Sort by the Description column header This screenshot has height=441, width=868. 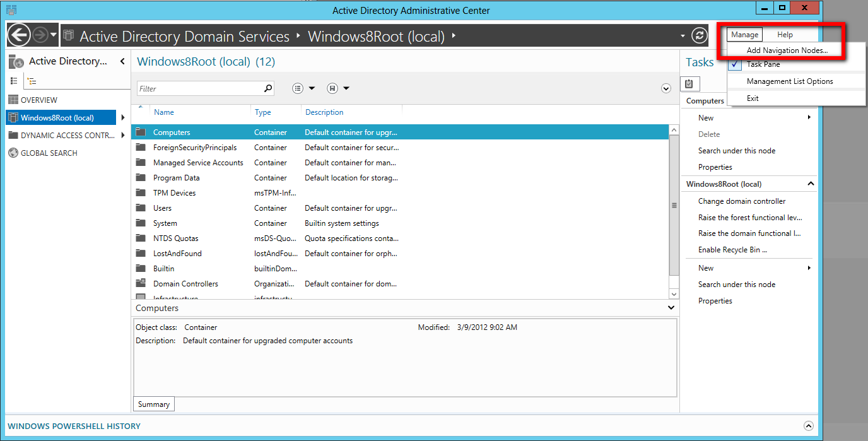click(324, 112)
